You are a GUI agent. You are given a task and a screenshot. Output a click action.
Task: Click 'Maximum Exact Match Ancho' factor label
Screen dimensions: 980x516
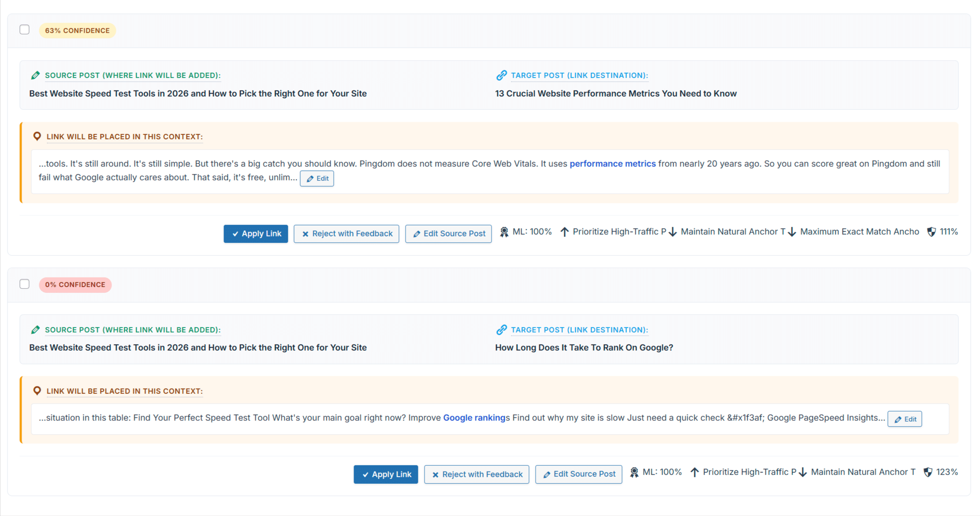coord(860,232)
